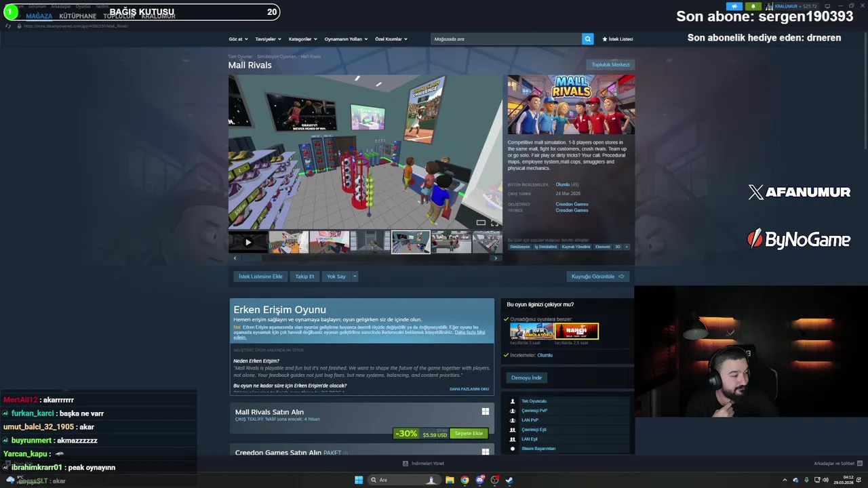Open Discord from the taskbar
868x488 pixels.
(479, 480)
